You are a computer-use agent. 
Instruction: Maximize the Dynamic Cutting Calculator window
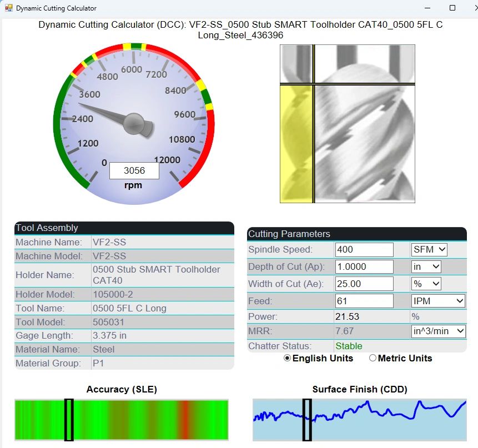(452, 8)
